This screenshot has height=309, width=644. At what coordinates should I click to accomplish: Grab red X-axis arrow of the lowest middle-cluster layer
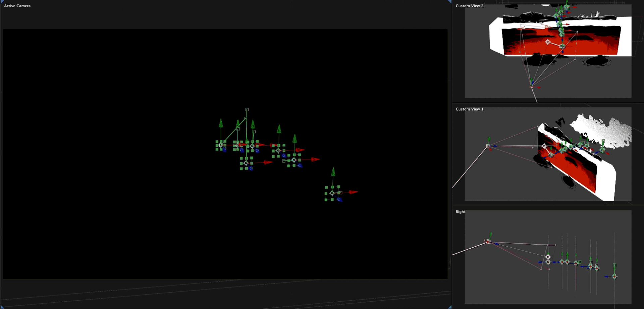(x=268, y=162)
